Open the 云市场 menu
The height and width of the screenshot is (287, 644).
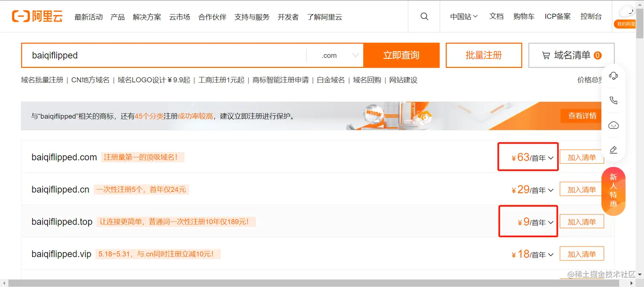179,17
